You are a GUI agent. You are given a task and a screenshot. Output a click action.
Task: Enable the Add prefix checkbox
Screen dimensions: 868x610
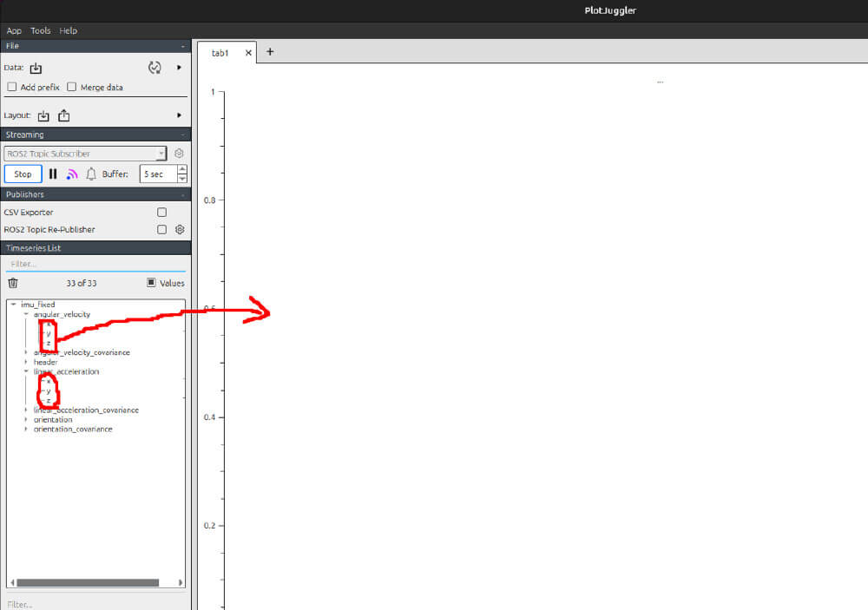click(x=12, y=88)
